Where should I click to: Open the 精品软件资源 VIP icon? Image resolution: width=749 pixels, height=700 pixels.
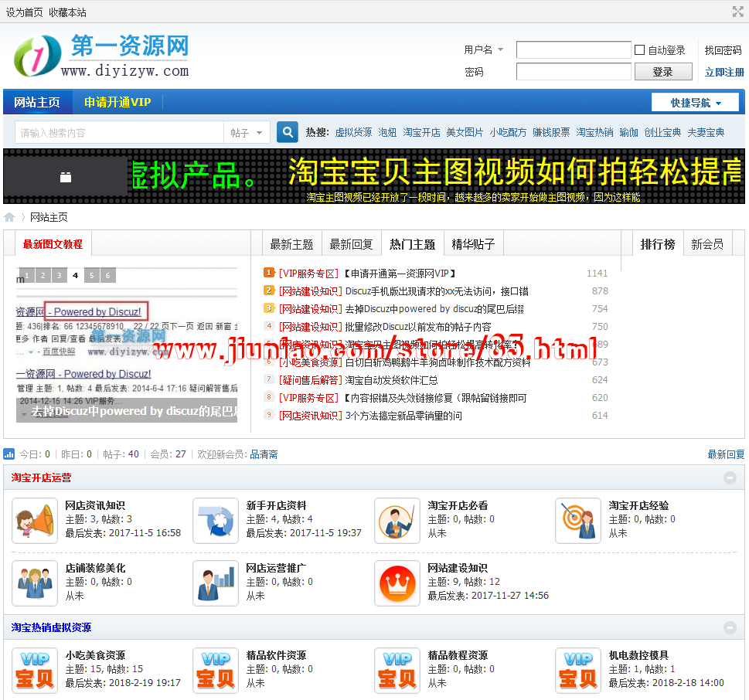coord(216,671)
